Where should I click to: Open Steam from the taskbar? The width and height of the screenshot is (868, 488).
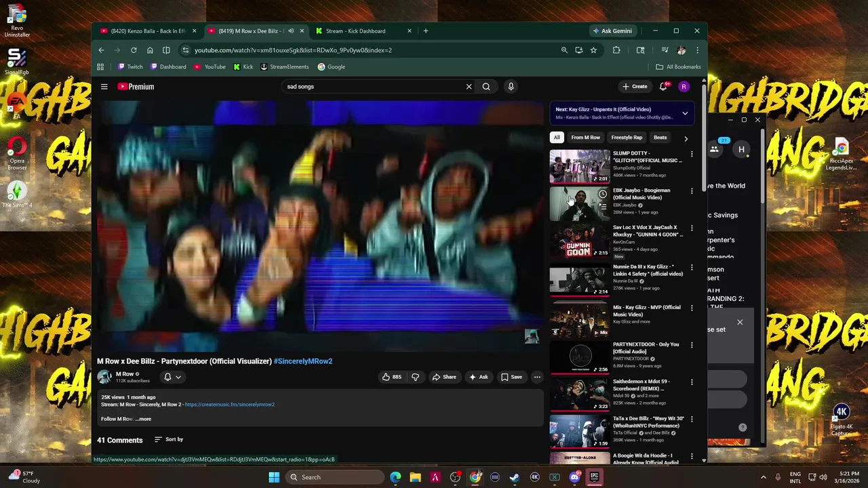tap(515, 477)
